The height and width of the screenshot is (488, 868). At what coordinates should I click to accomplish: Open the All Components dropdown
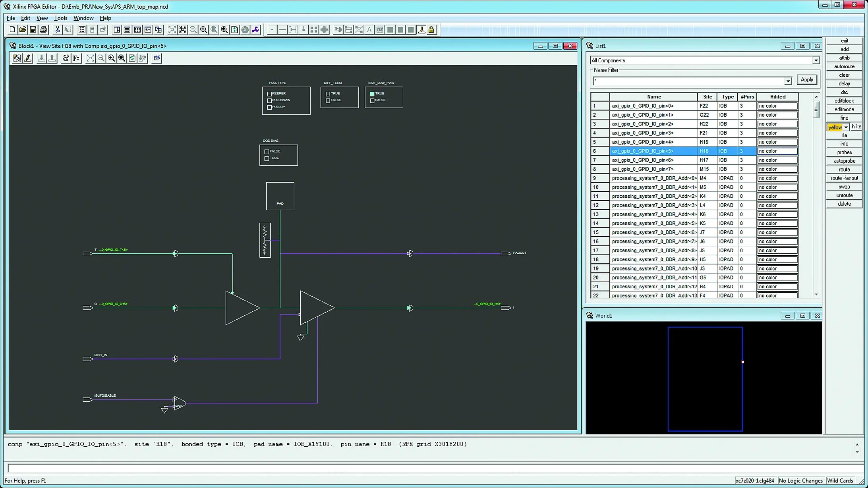pyautogui.click(x=816, y=61)
